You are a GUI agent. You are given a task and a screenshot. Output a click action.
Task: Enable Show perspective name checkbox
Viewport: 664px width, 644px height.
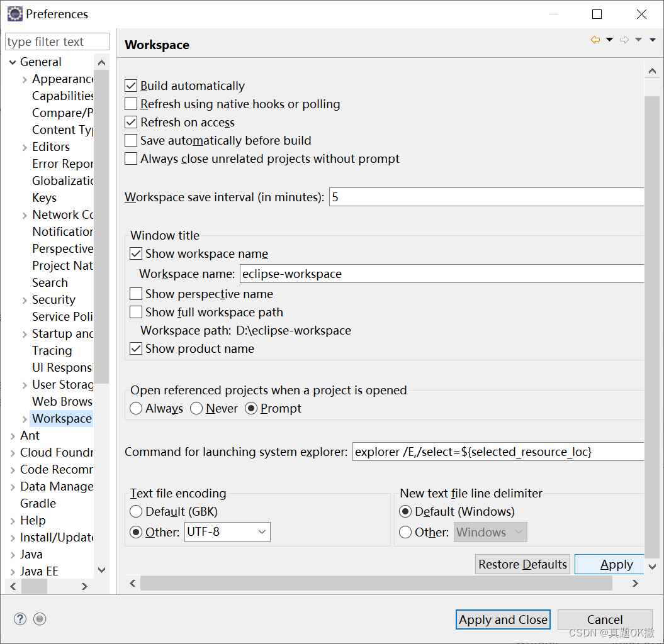click(136, 294)
